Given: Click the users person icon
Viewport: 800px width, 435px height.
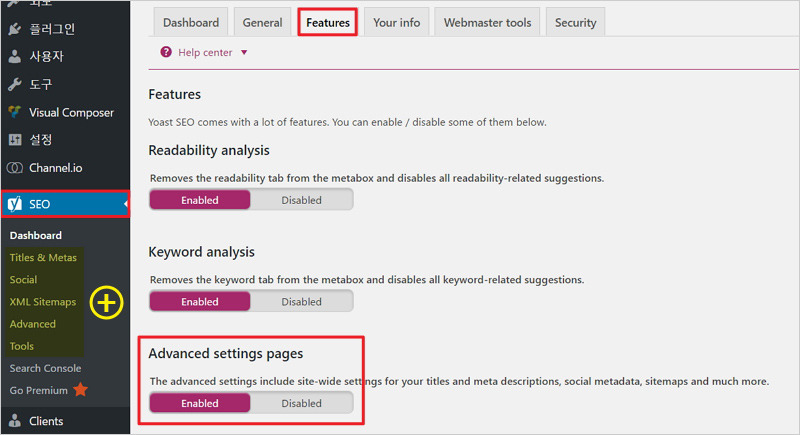Looking at the screenshot, I should coord(15,57).
